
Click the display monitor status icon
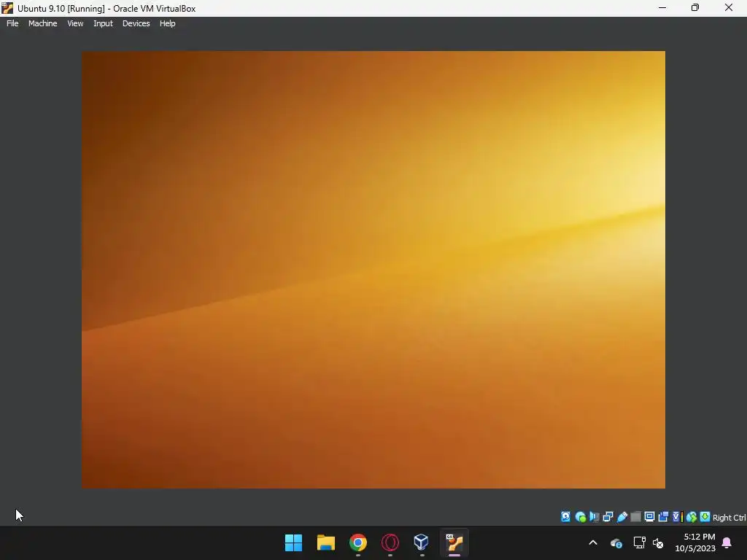click(x=649, y=517)
